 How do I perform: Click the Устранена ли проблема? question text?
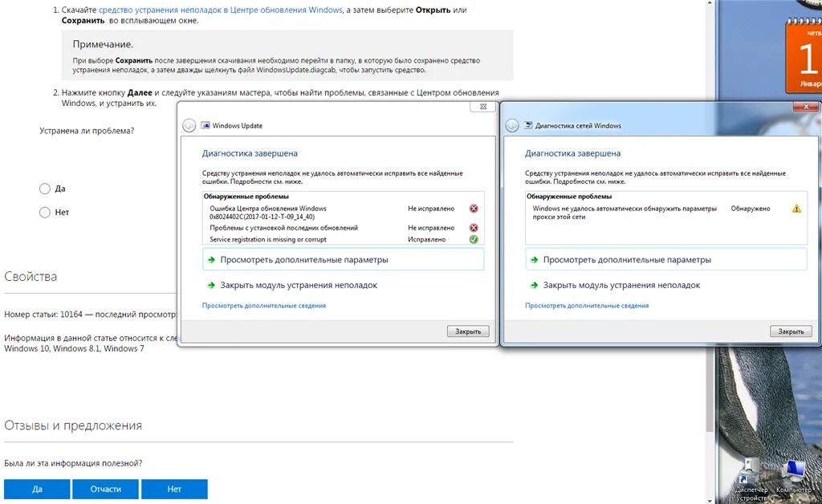click(x=87, y=131)
